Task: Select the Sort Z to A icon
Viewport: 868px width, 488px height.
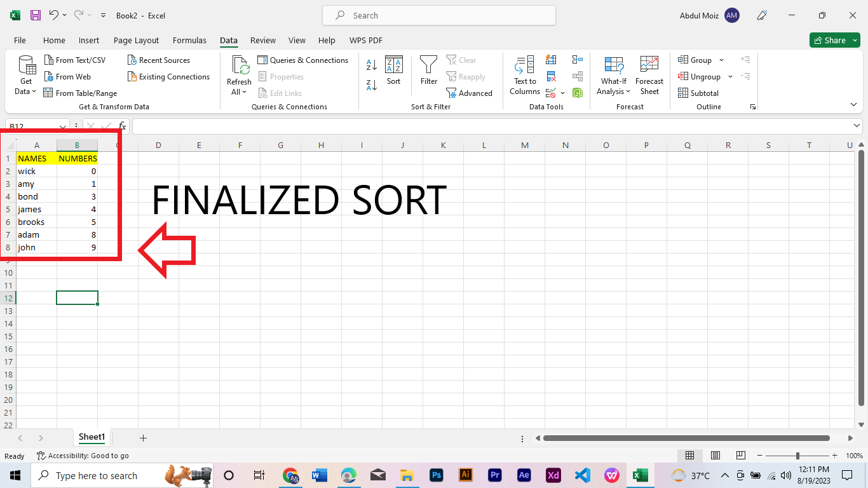Action: [x=370, y=85]
